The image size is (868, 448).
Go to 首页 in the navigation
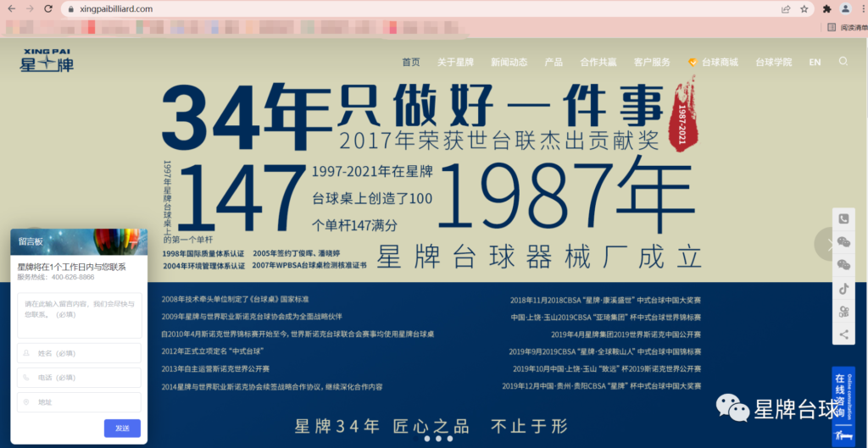coord(411,62)
